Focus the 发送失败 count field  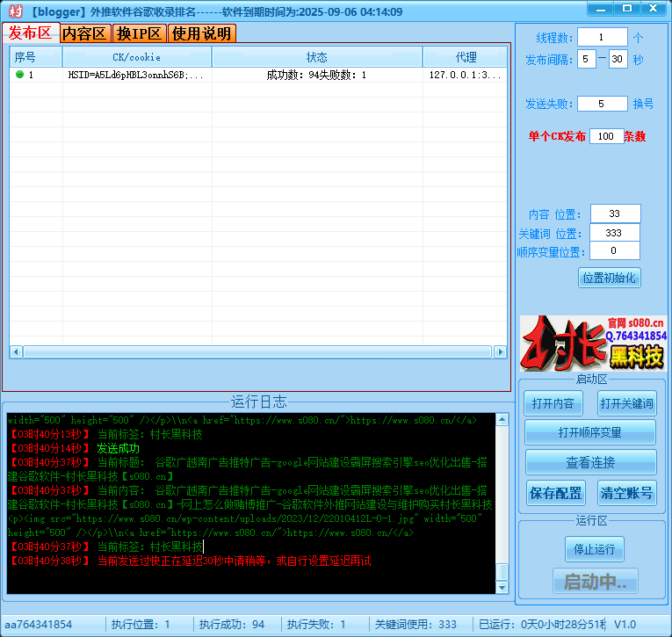point(602,104)
